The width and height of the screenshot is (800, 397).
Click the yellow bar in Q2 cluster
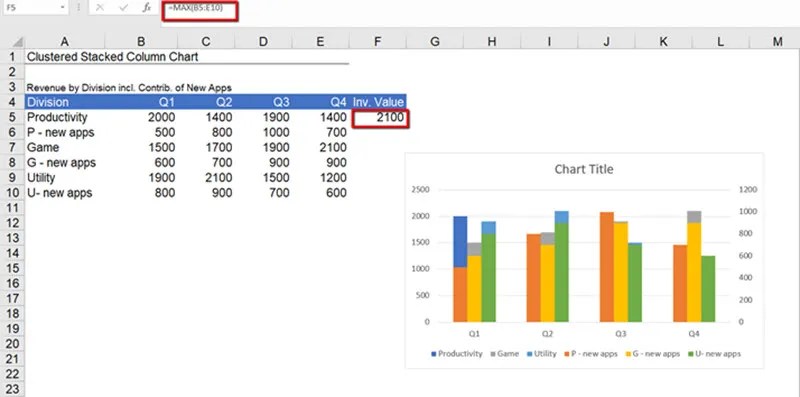tap(547, 283)
